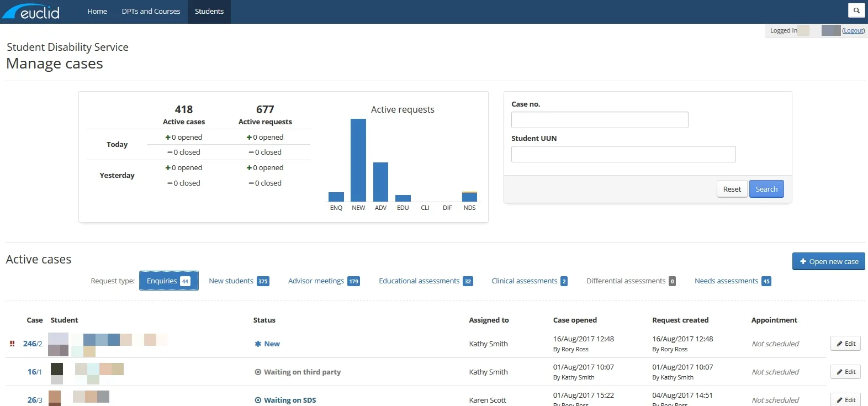Focus the Student UUN input field

coord(623,154)
